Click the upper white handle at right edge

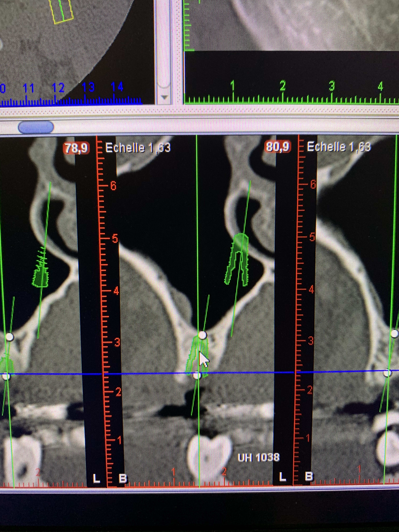395,333
